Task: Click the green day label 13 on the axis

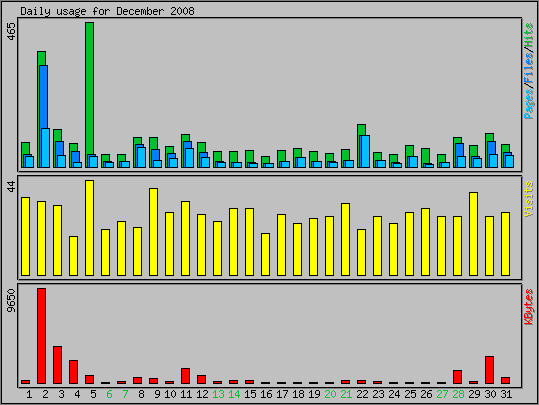Action: tap(218, 394)
